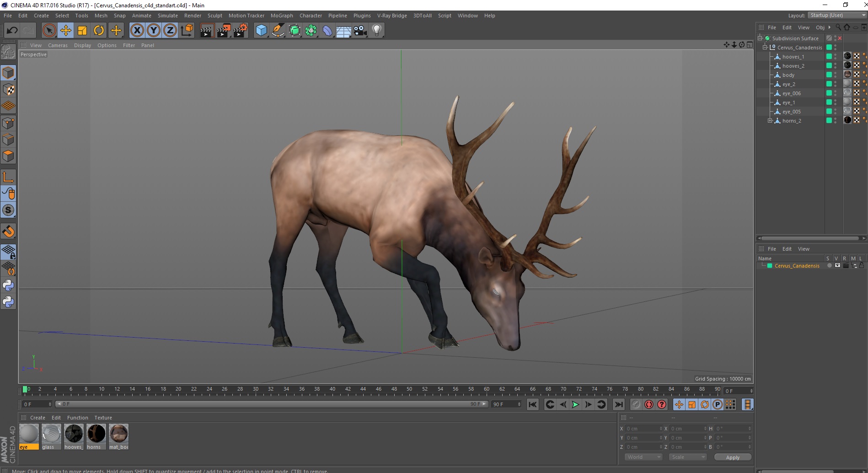Toggle layer visibility for Cervus_Canadensis layer
The width and height of the screenshot is (868, 473).
(x=837, y=265)
